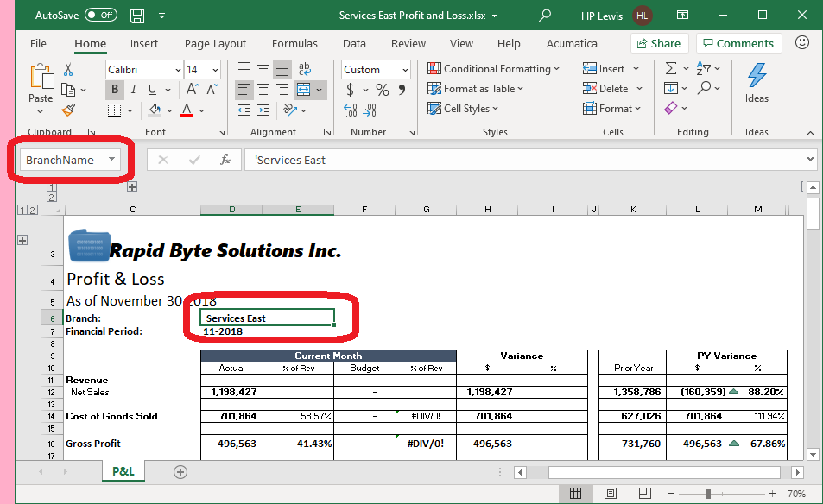
Task: Open the Fill Color dropdown arrow
Action: [x=169, y=110]
